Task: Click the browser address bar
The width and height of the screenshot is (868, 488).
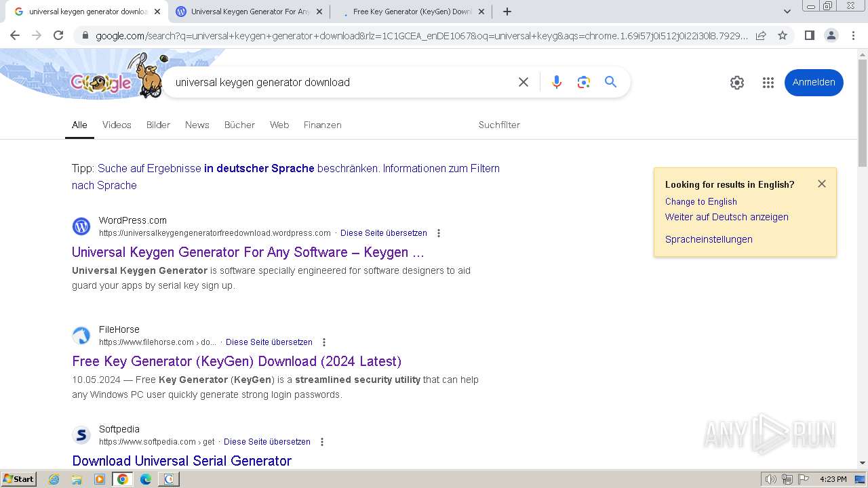Action: 420,35
